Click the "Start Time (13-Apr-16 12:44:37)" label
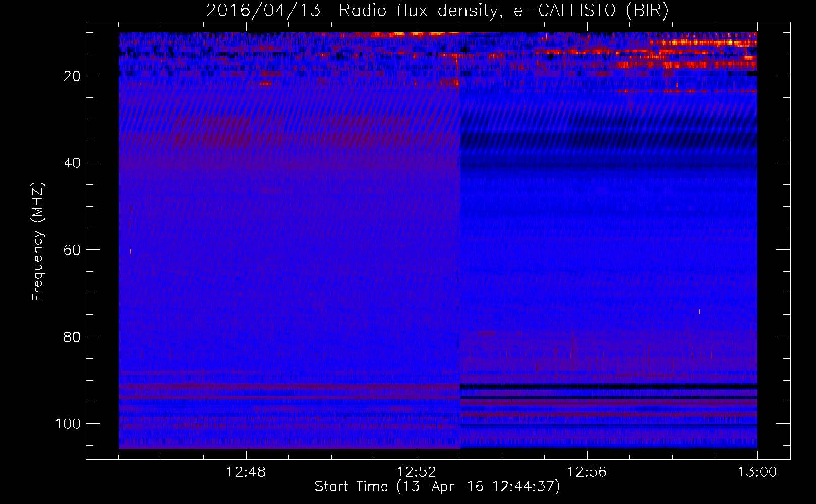Viewport: 816px width, 504px height. (x=437, y=487)
